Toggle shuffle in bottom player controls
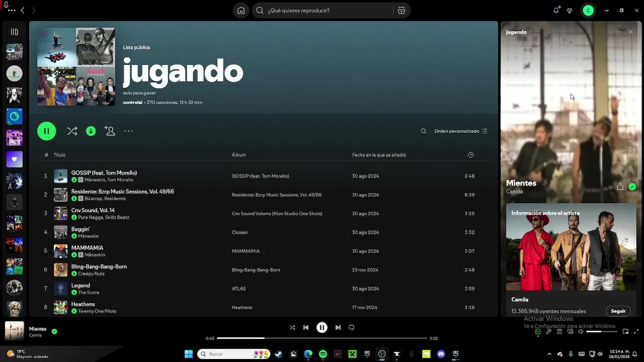Screen dimensions: 644x362 pyautogui.click(x=292, y=327)
